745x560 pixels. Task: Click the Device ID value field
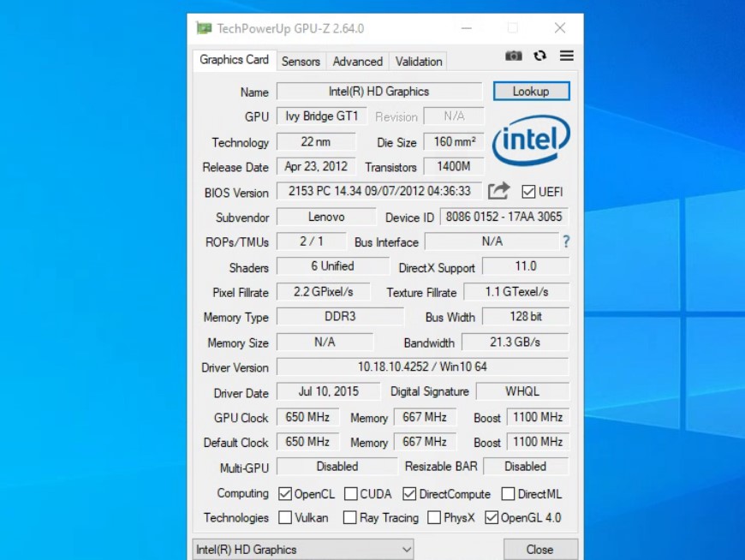504,217
